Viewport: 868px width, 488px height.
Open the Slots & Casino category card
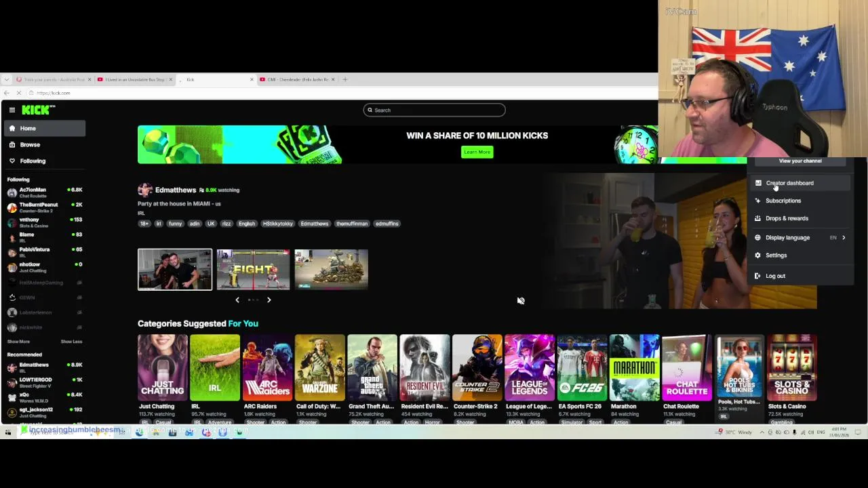coord(792,367)
